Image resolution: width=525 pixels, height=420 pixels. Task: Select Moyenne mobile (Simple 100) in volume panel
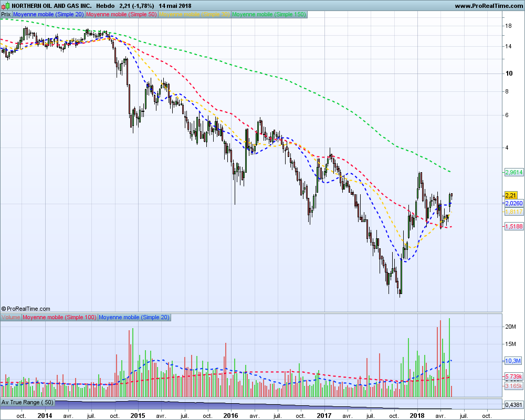[60, 317]
